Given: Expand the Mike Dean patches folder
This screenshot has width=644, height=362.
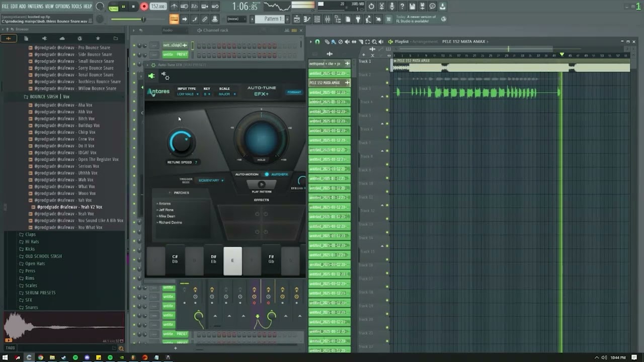Looking at the screenshot, I should tap(167, 216).
